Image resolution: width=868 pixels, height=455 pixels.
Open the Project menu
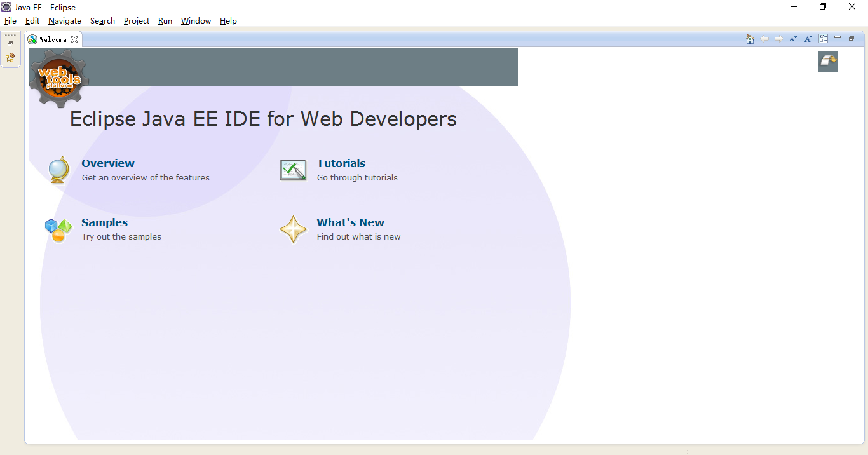pyautogui.click(x=137, y=21)
